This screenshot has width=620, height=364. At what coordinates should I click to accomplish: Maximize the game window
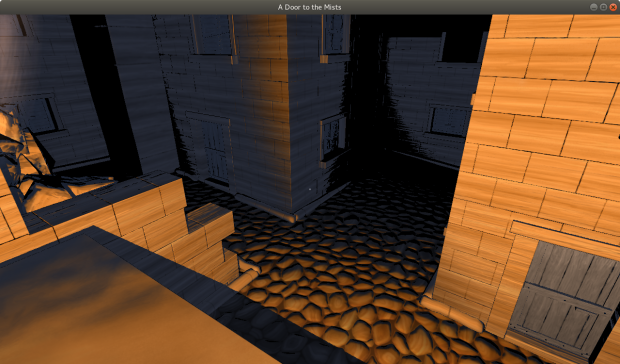pos(603,7)
